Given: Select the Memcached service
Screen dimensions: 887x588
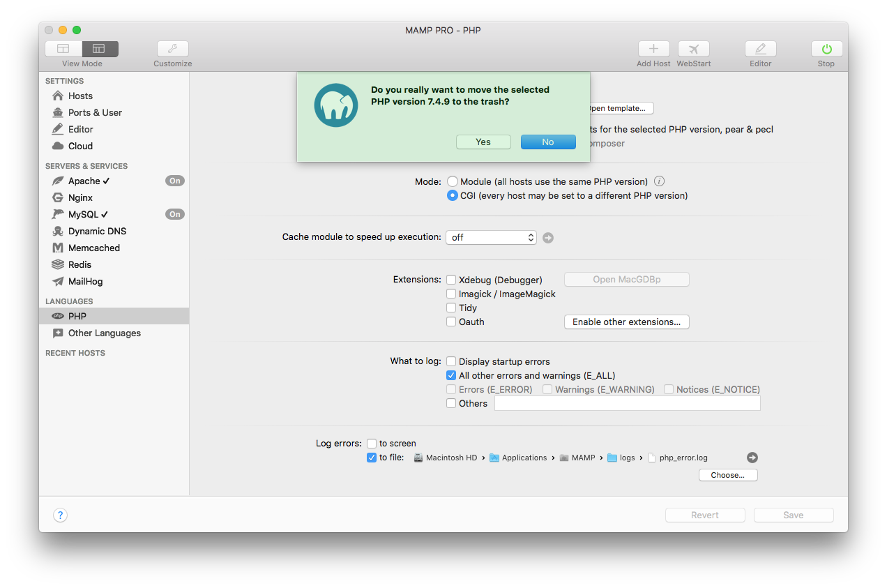Looking at the screenshot, I should pos(93,248).
